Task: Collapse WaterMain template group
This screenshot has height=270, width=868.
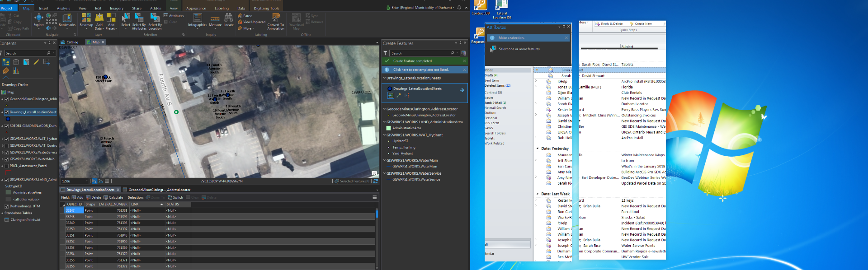Action: tap(384, 160)
